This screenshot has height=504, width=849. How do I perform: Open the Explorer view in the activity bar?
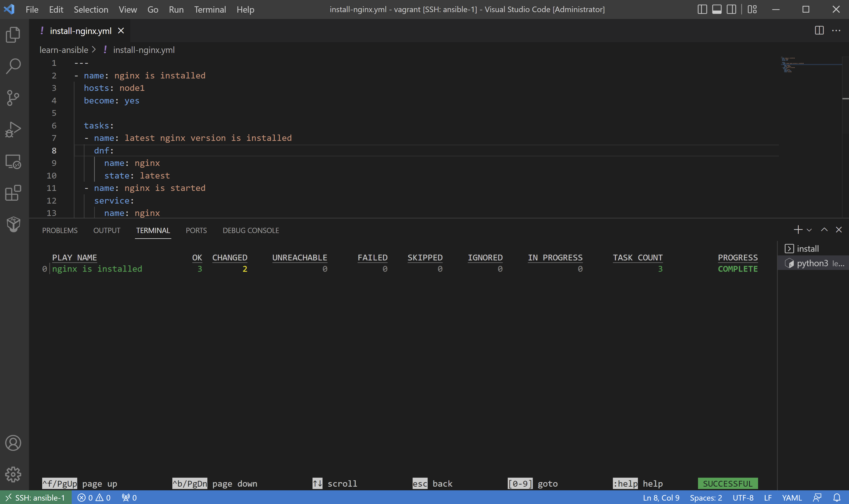click(x=13, y=34)
